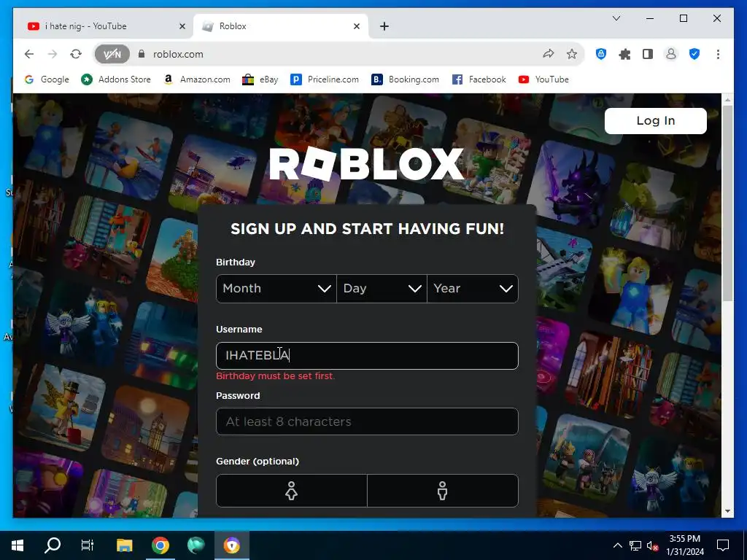Open the Windows Start menu

pyautogui.click(x=18, y=545)
